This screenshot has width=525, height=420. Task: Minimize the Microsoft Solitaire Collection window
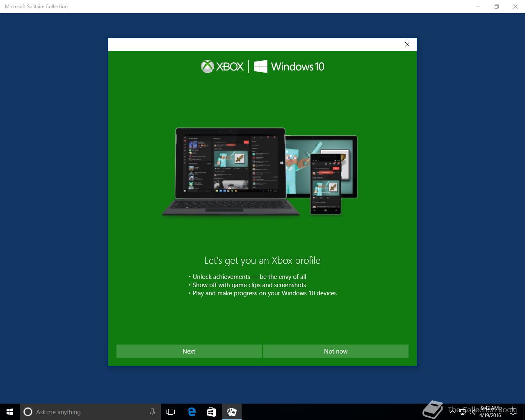[x=478, y=7]
